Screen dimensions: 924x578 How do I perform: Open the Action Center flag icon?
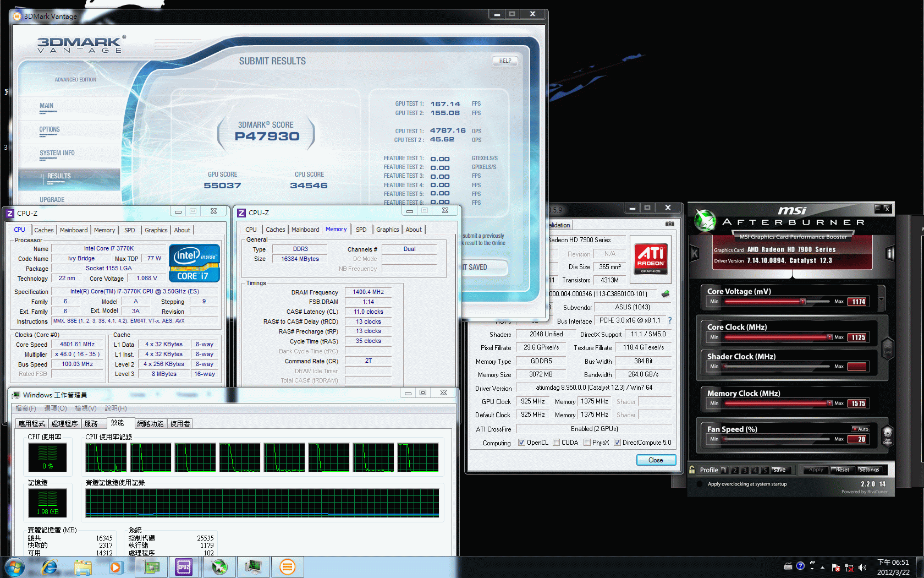coord(836,567)
